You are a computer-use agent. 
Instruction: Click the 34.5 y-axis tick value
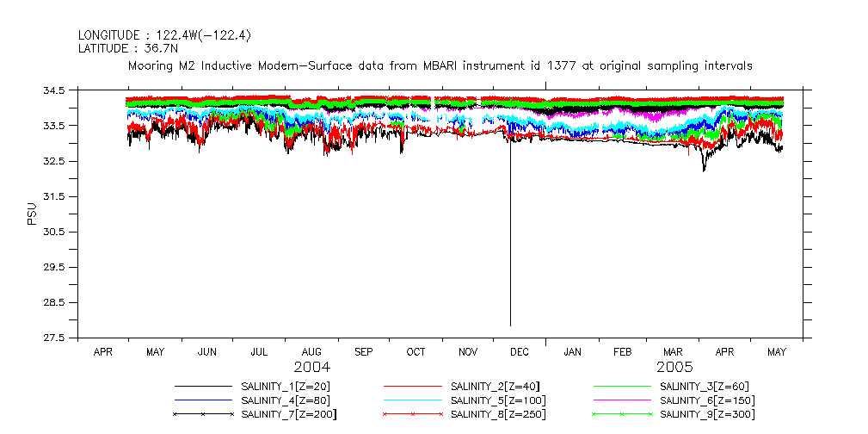53,90
